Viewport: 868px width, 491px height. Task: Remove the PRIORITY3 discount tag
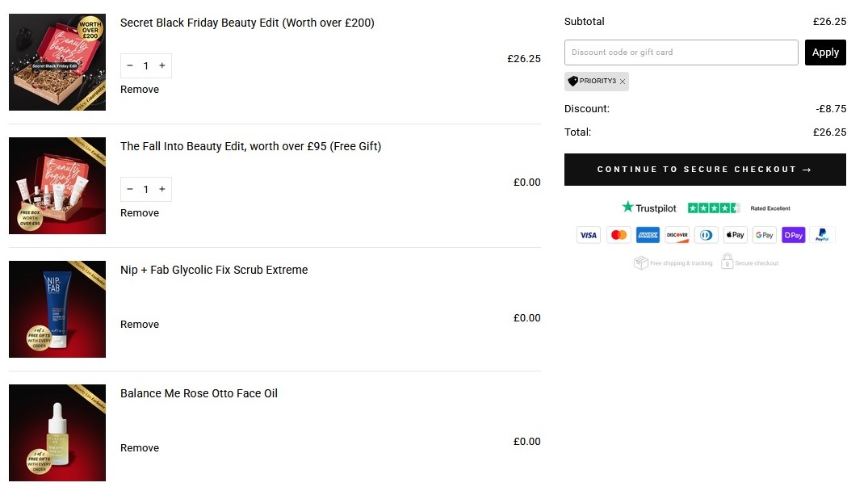(622, 81)
